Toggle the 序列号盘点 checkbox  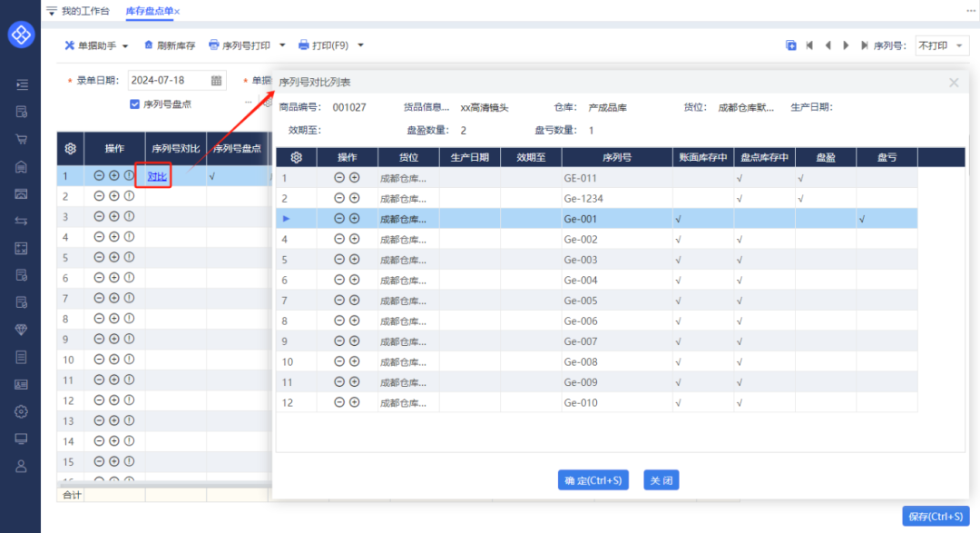[x=135, y=104]
